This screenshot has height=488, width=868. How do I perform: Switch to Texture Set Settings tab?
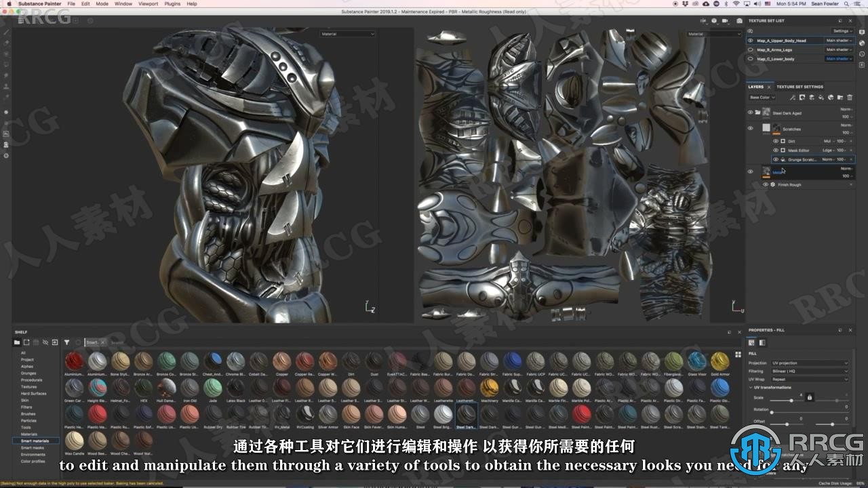tap(800, 87)
